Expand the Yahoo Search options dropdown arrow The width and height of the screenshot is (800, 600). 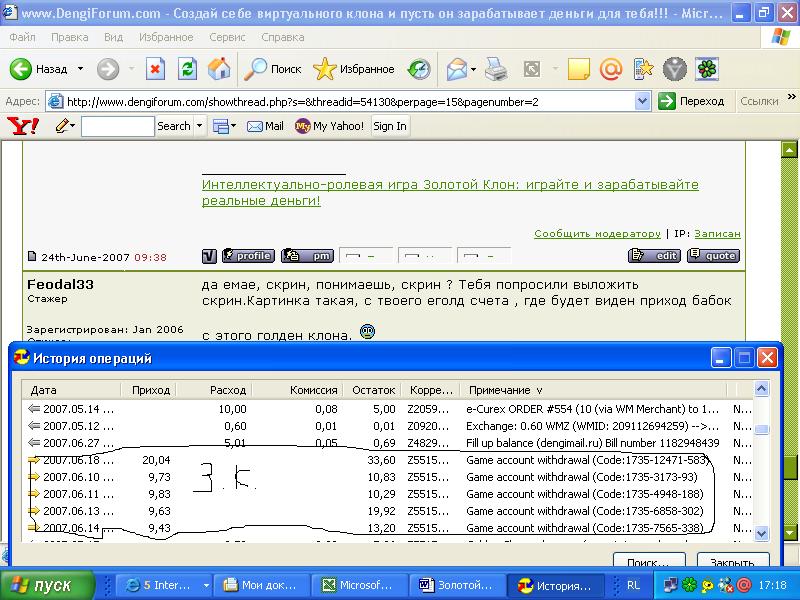200,126
